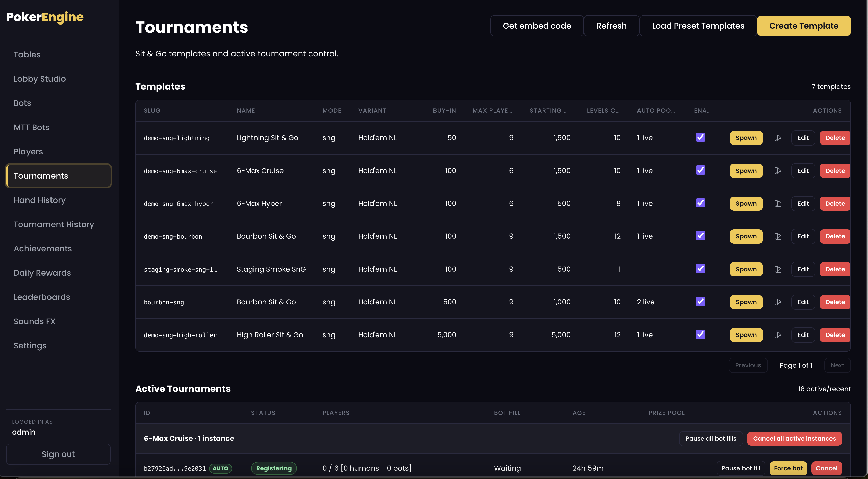The width and height of the screenshot is (868, 479).
Task: Navigate to Leaderboards
Action: click(58, 297)
